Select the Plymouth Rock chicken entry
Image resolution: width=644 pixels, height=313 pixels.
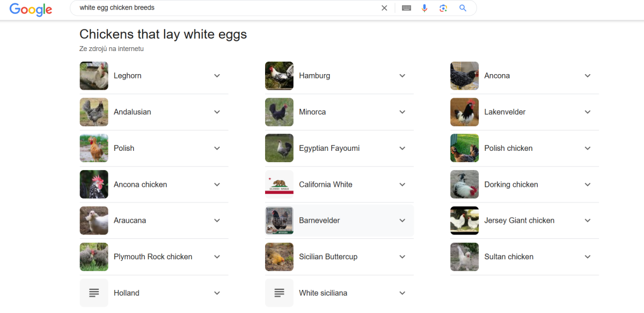153,257
